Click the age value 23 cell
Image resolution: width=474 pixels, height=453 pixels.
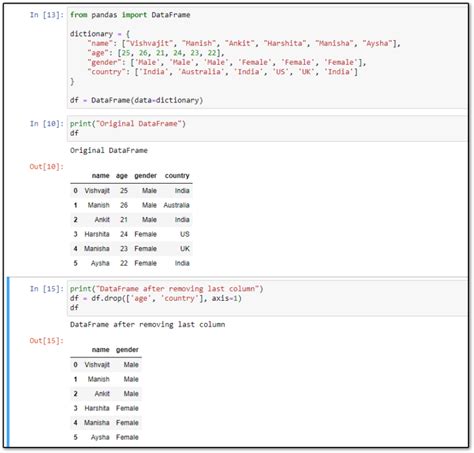[124, 249]
